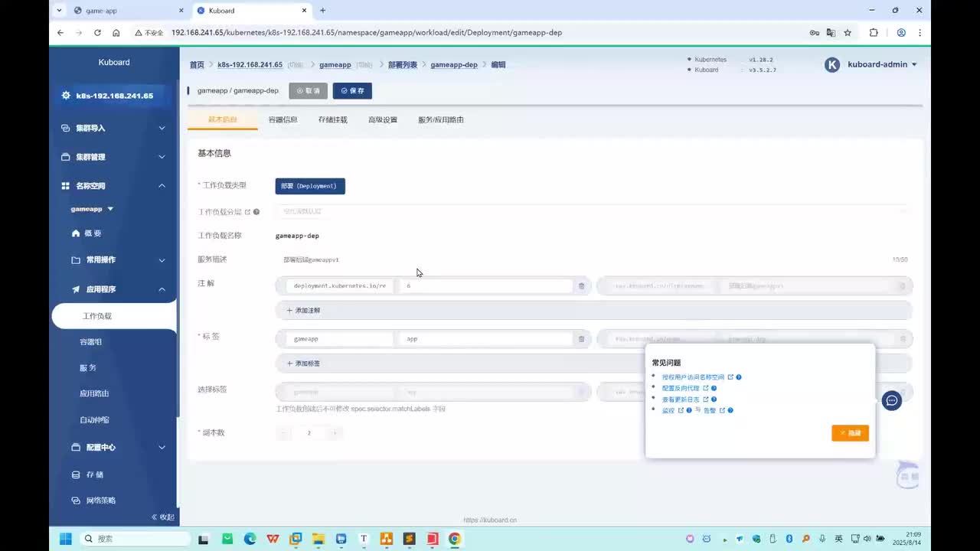Select 应用路由 in the sidebar
This screenshot has height=551, width=980.
tap(94, 393)
